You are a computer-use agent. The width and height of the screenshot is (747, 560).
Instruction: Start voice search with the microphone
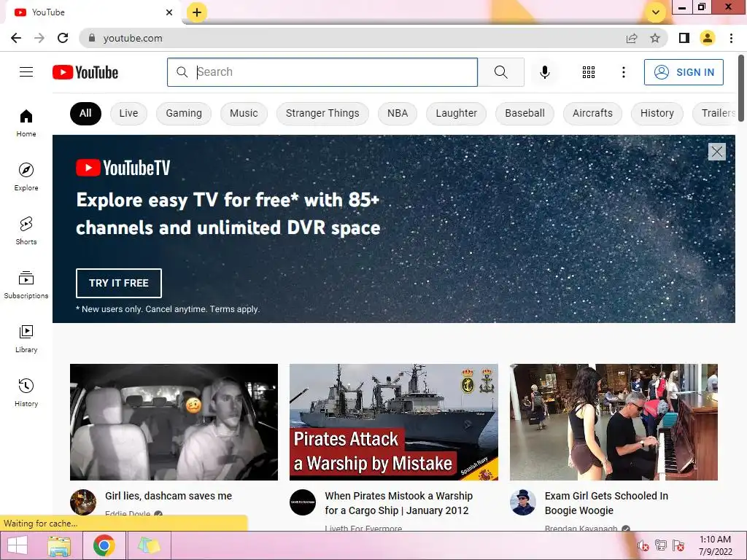coord(544,72)
